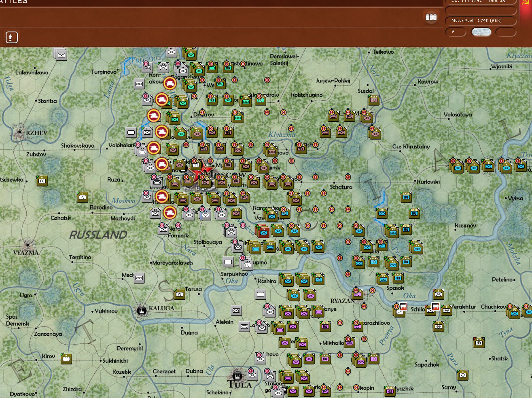532x398 pixels.
Task: Click the Zhizdra town label
Action: (72, 390)
